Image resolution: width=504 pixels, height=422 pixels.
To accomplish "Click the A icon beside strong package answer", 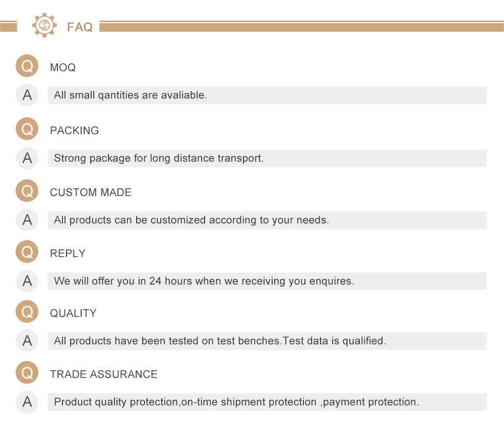I will pyautogui.click(x=27, y=158).
